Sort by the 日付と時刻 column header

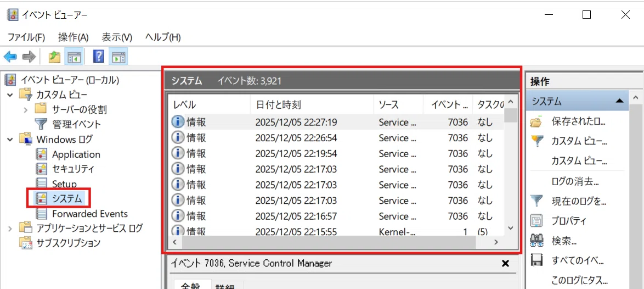(x=312, y=104)
